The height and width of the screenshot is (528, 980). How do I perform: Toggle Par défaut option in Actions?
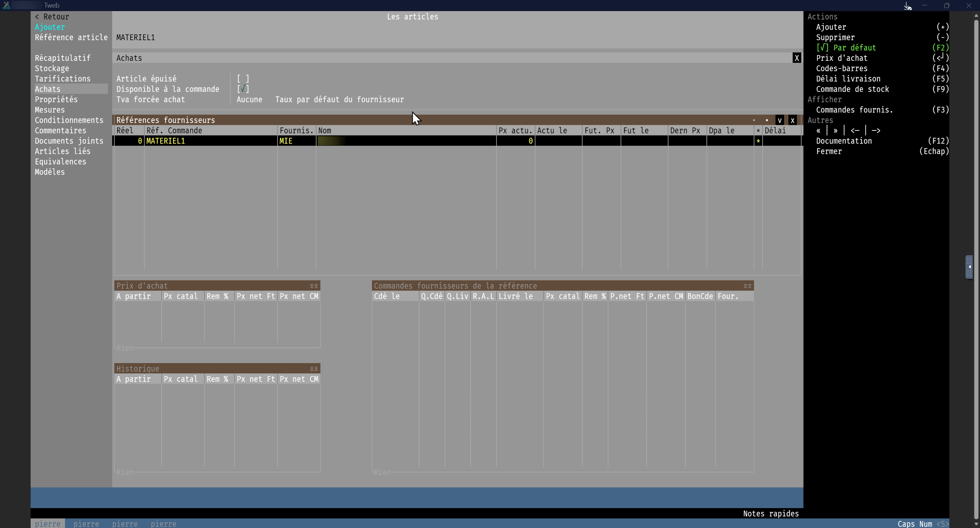(x=846, y=48)
